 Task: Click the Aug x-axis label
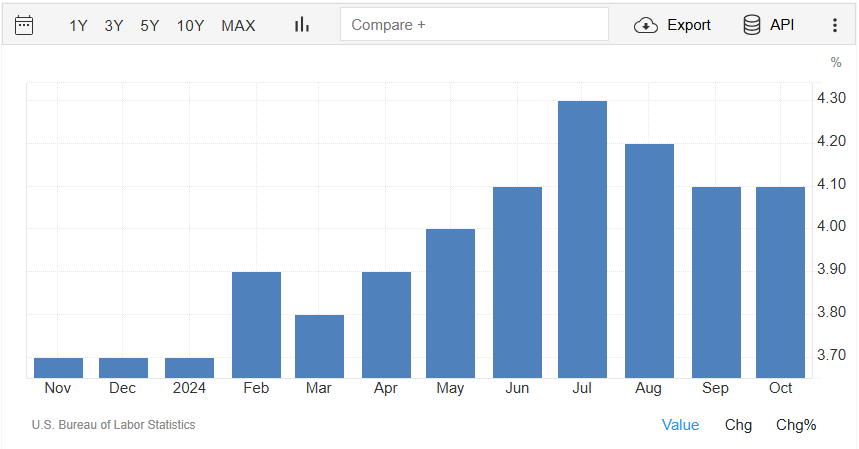pos(649,388)
